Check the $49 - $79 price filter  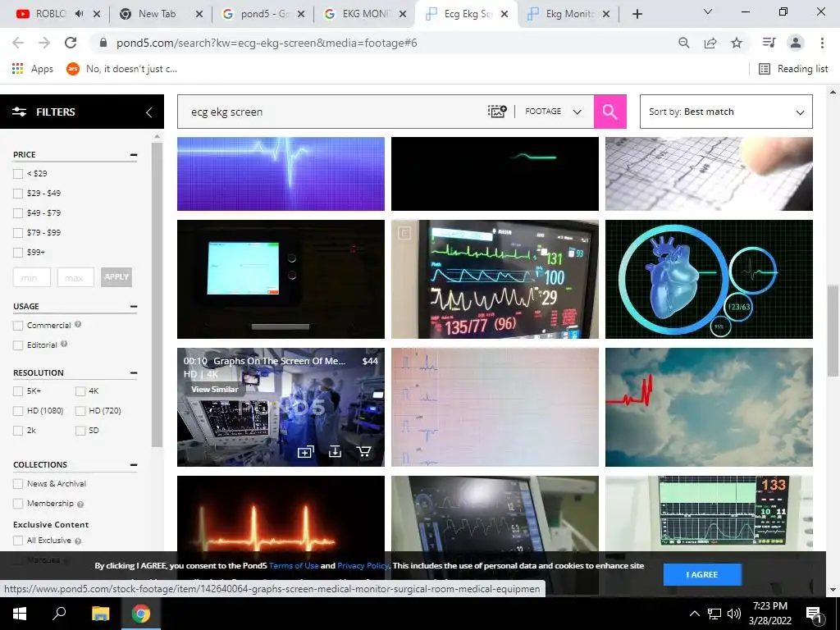(x=18, y=213)
